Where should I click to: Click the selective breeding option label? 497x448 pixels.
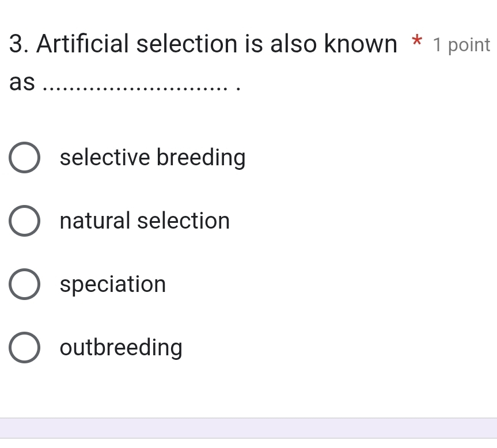click(x=153, y=157)
